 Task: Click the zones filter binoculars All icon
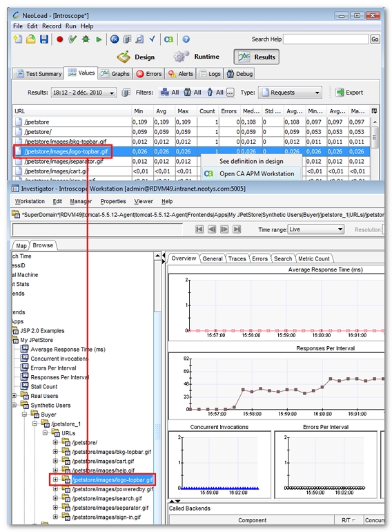[x=193, y=93]
